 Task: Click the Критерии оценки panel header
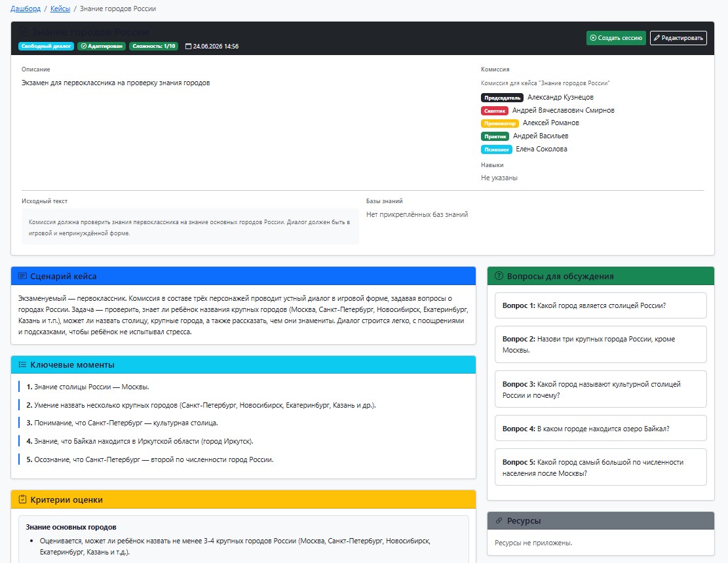[243, 499]
